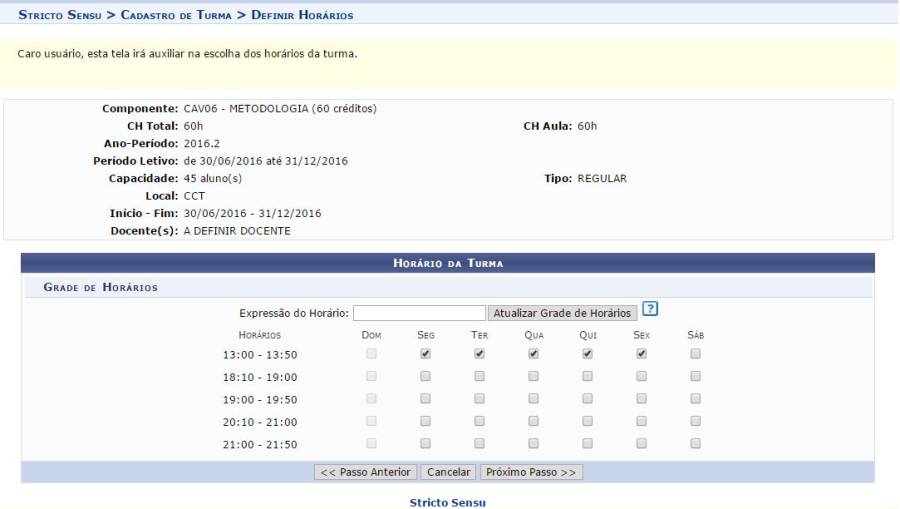Viewport: 900px width, 509px height.
Task: Check Saturday 21:00 - 21:50 checkbox
Action: 695,443
